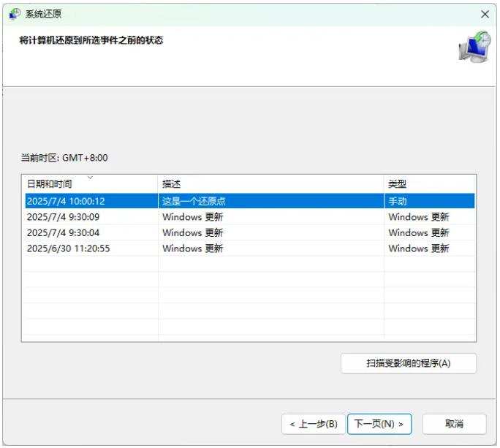The width and height of the screenshot is (500, 448).
Task: Proceed with the 下一页(N) button
Action: [x=379, y=424]
